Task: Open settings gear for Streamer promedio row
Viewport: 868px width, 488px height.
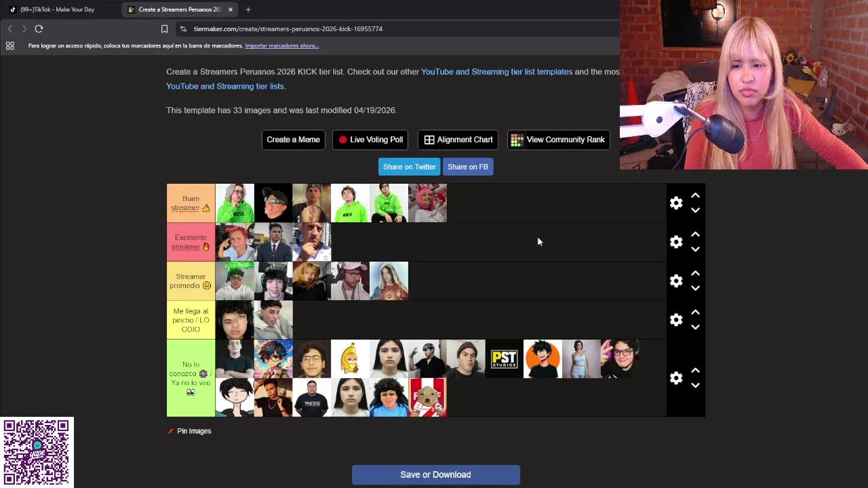Action: point(676,281)
